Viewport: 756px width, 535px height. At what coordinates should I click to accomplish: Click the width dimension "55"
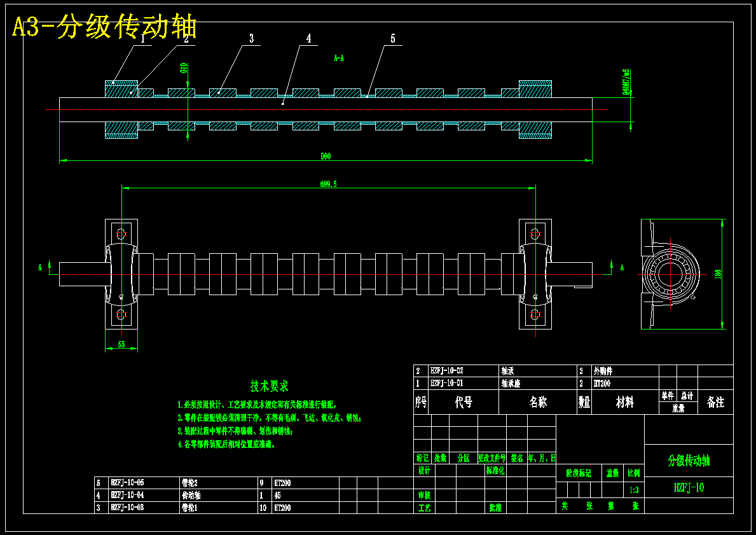coord(121,344)
